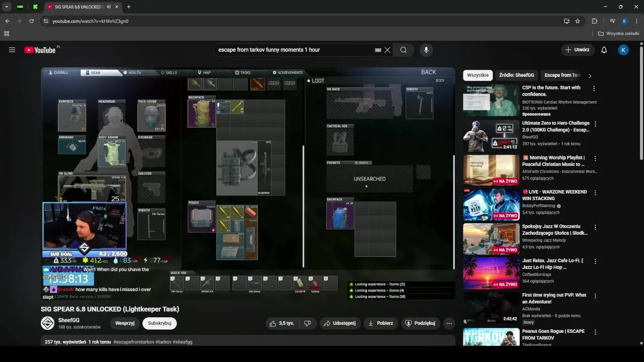644x362 pixels.
Task: Open CSP is the future thumbnail
Action: tap(491, 100)
